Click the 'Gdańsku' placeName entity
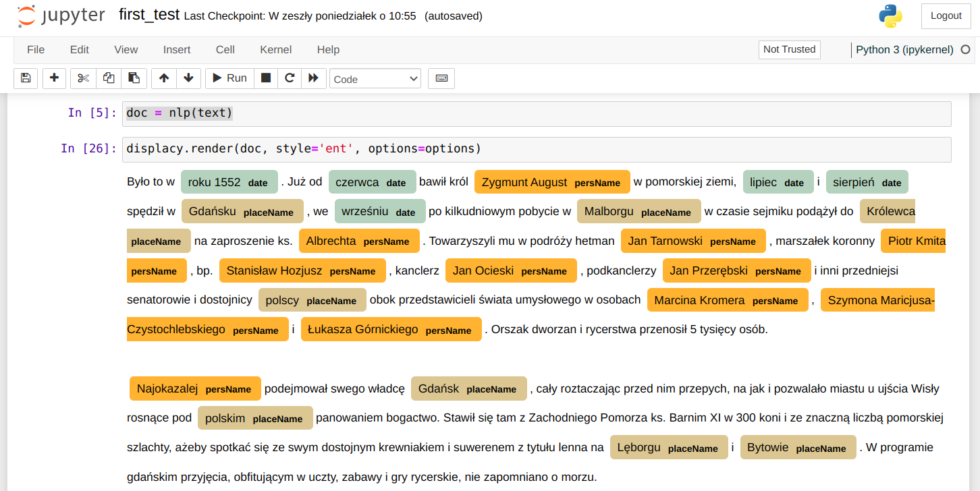Screen dimensions: 980x491 242,212
